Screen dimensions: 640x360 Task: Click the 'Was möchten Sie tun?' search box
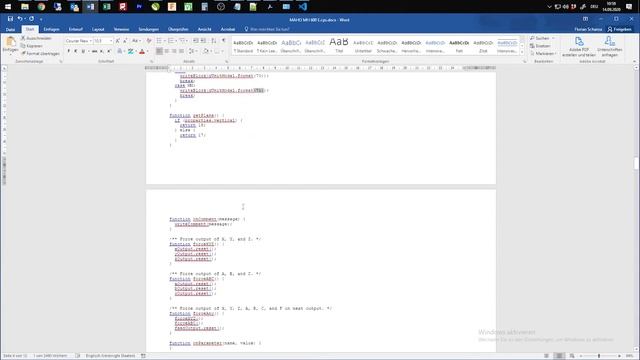[x=267, y=29]
